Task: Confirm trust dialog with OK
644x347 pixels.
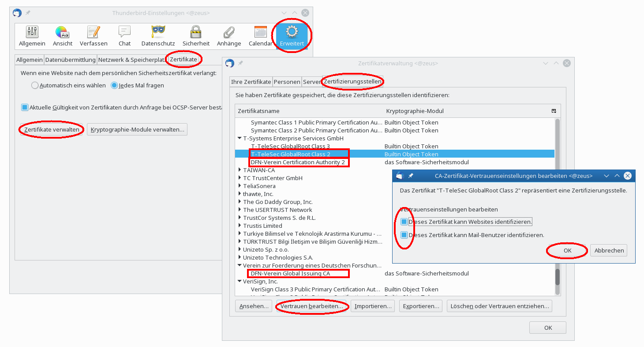Action: (x=567, y=250)
